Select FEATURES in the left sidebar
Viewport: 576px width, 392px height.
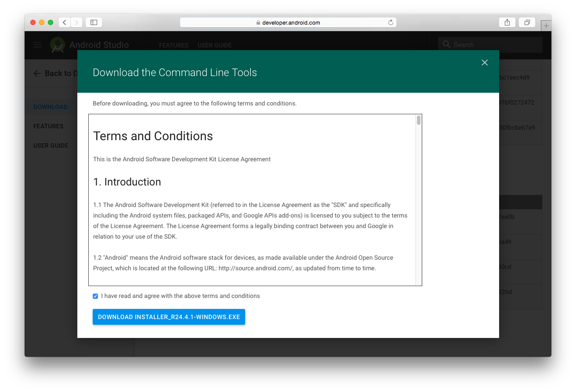tap(48, 126)
